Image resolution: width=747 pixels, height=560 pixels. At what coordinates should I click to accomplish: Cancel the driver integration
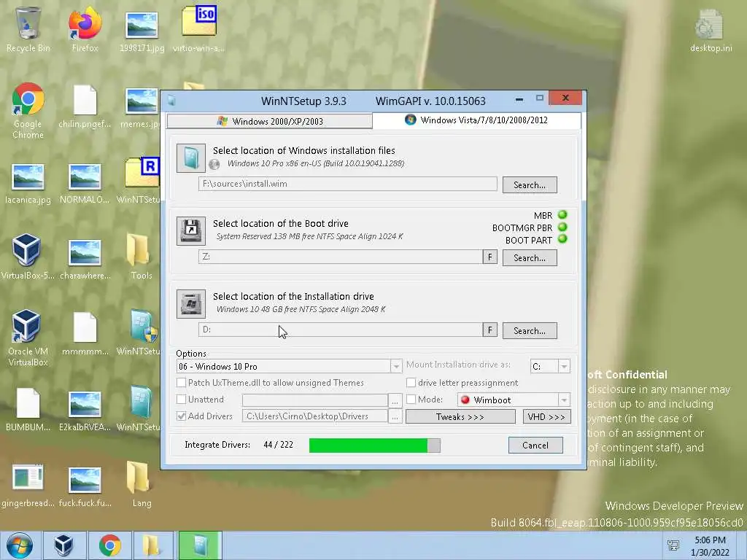coord(535,446)
